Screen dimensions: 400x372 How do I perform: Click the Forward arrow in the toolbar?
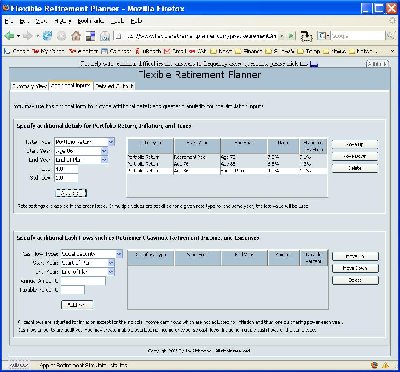(28, 36)
